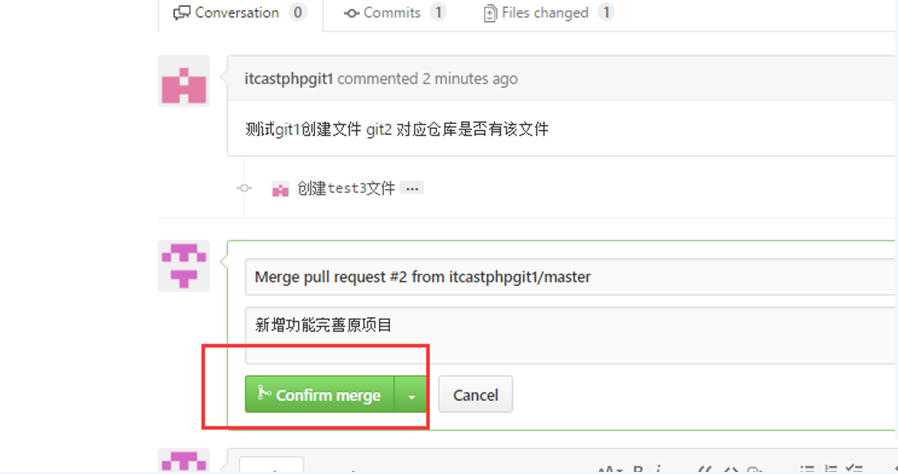Open the itcastphpgit1 username link
This screenshot has width=898, height=474.
(x=289, y=78)
